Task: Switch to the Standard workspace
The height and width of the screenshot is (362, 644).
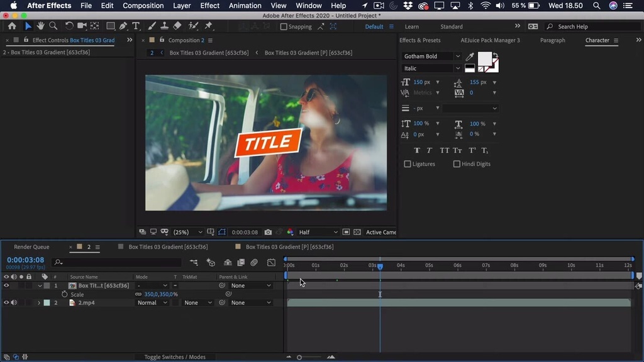Action: click(x=452, y=26)
